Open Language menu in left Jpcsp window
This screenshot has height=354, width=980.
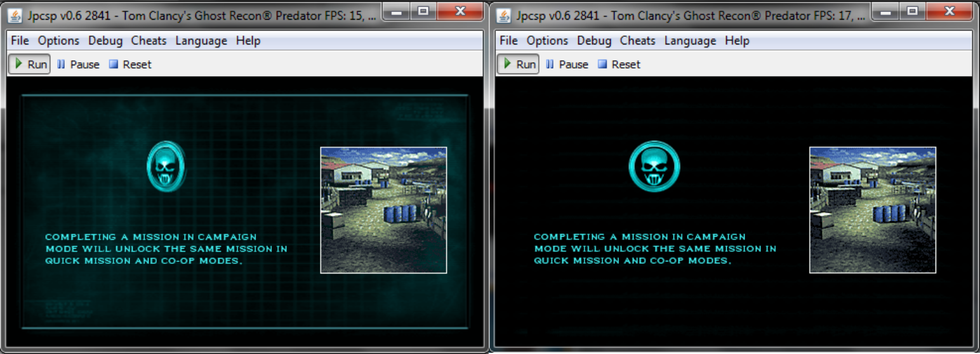pyautogui.click(x=201, y=41)
